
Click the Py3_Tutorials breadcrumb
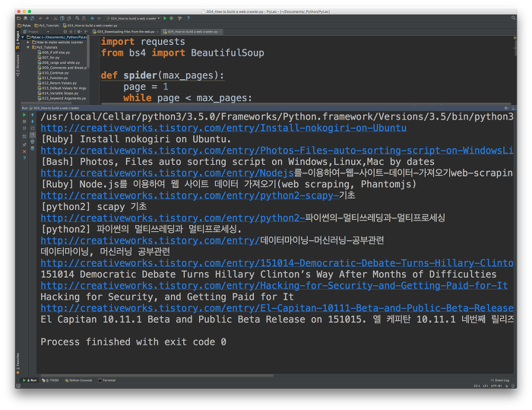[x=47, y=25]
